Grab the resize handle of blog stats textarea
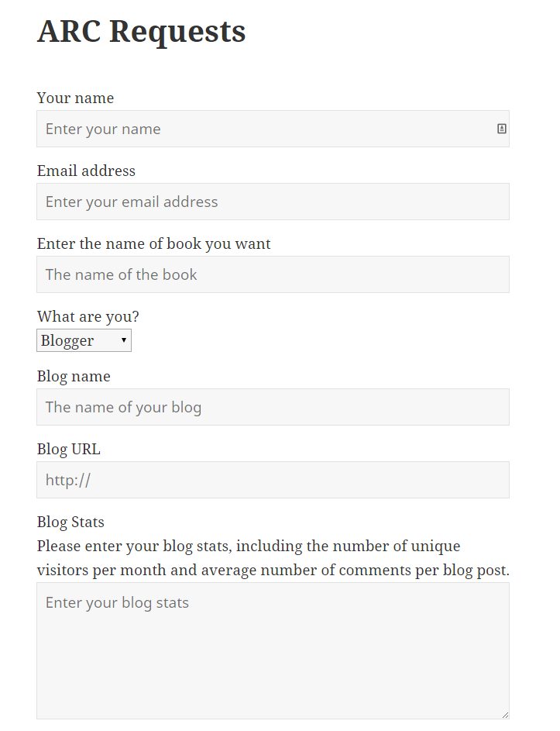The width and height of the screenshot is (560, 731). tap(505, 715)
